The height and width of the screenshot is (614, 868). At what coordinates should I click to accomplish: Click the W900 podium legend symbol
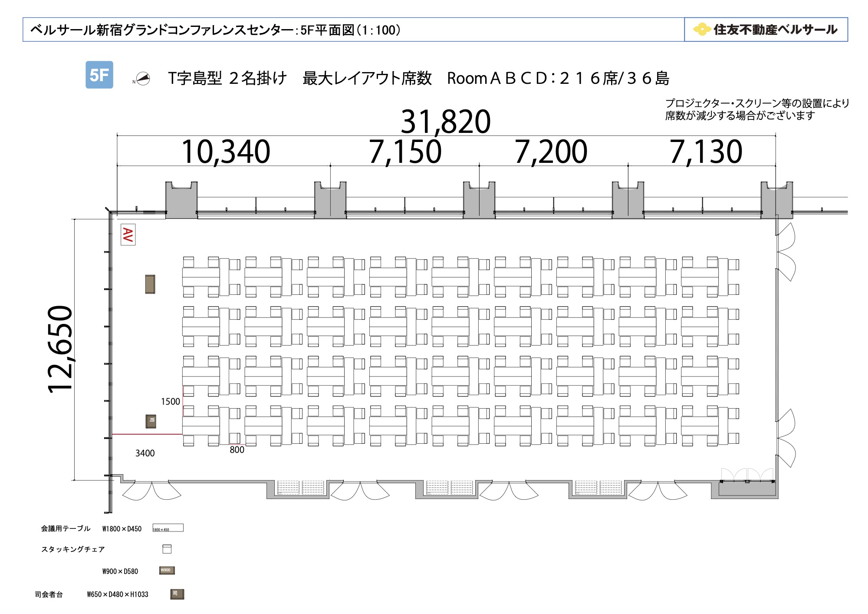pos(167,570)
